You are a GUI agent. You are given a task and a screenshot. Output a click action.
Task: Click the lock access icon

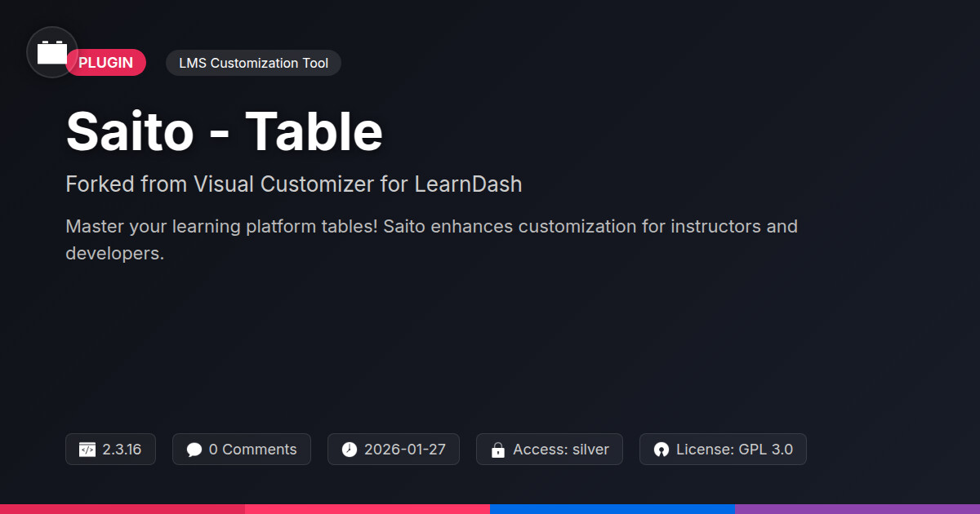click(x=497, y=450)
